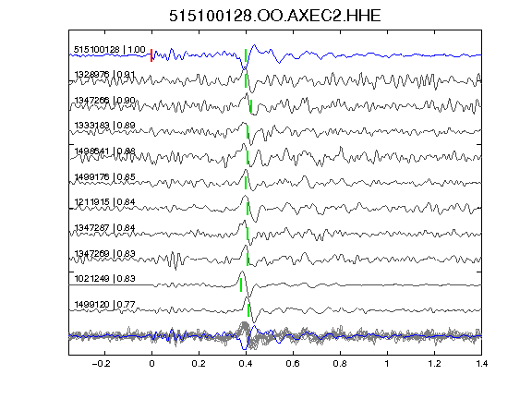Select the trace label 1499120 | 0.77
532x399 pixels.
pos(104,305)
